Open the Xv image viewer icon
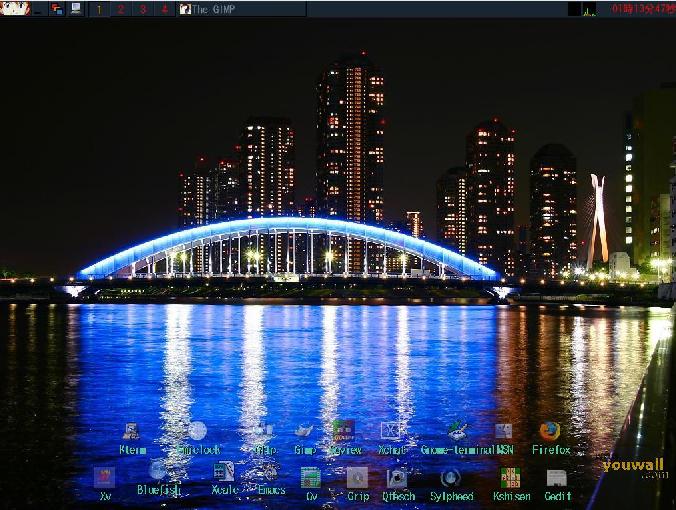The width and height of the screenshot is (676, 510). point(104,478)
